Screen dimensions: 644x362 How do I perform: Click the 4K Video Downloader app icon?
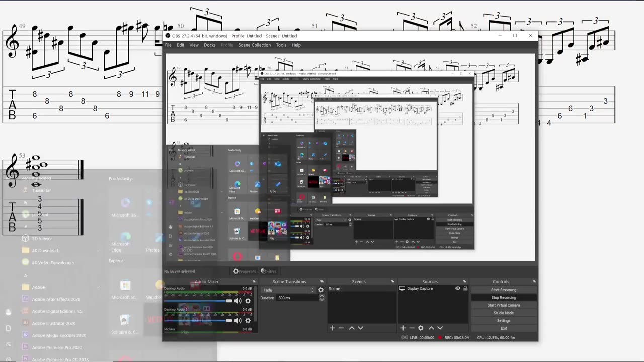tap(26, 262)
